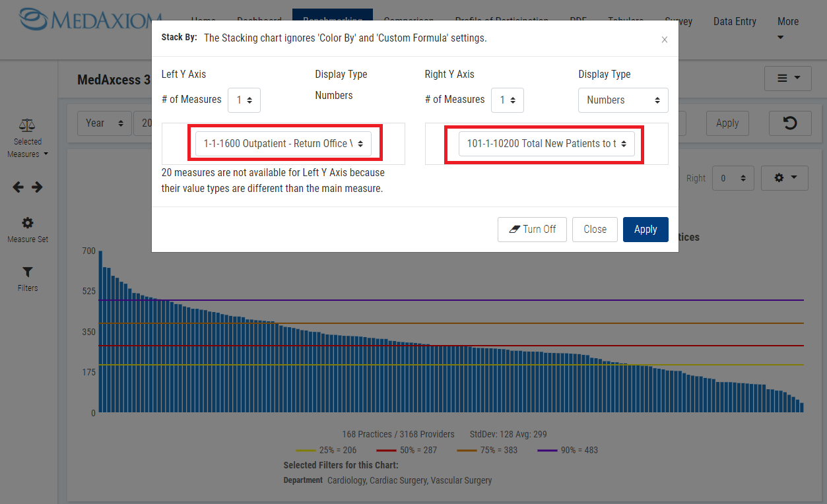Open the Measure Set gear icon
This screenshot has height=504, width=827.
click(x=28, y=223)
